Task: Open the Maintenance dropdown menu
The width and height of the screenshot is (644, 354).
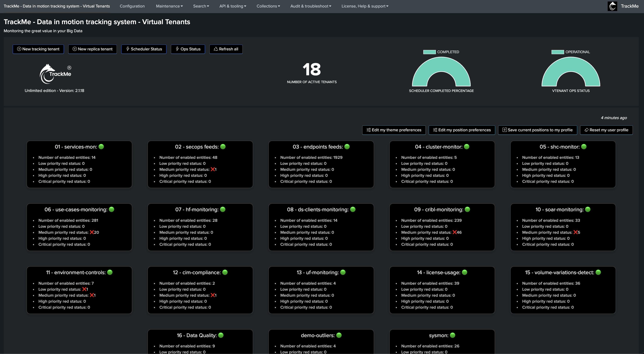Action: point(169,6)
